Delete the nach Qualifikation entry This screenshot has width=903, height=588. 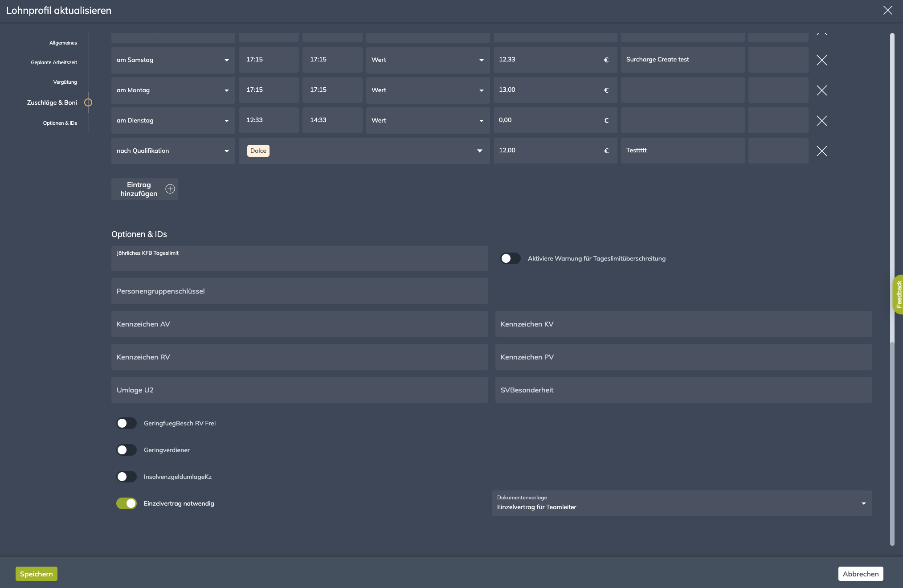point(821,151)
